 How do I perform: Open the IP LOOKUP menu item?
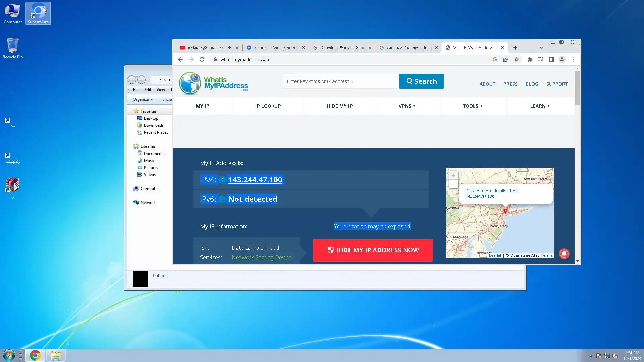click(268, 106)
